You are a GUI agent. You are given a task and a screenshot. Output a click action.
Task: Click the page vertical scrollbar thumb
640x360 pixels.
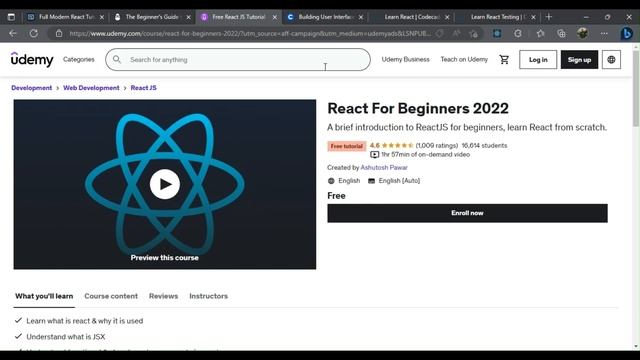coord(636,88)
